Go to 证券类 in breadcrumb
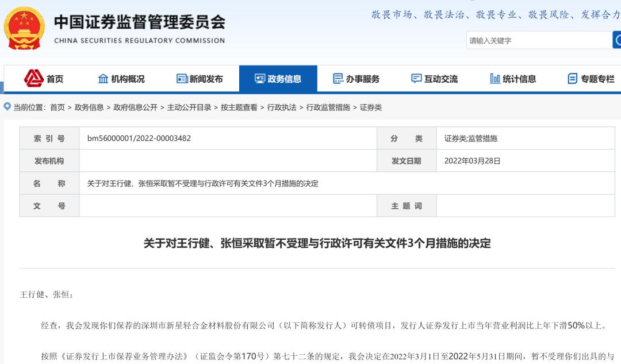Viewport: 621px width, 364px height. point(371,108)
